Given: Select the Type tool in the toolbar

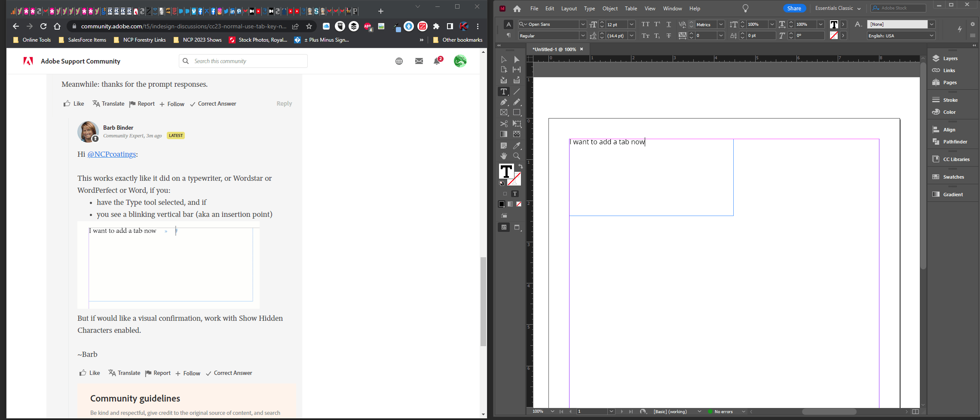Looking at the screenshot, I should point(503,91).
